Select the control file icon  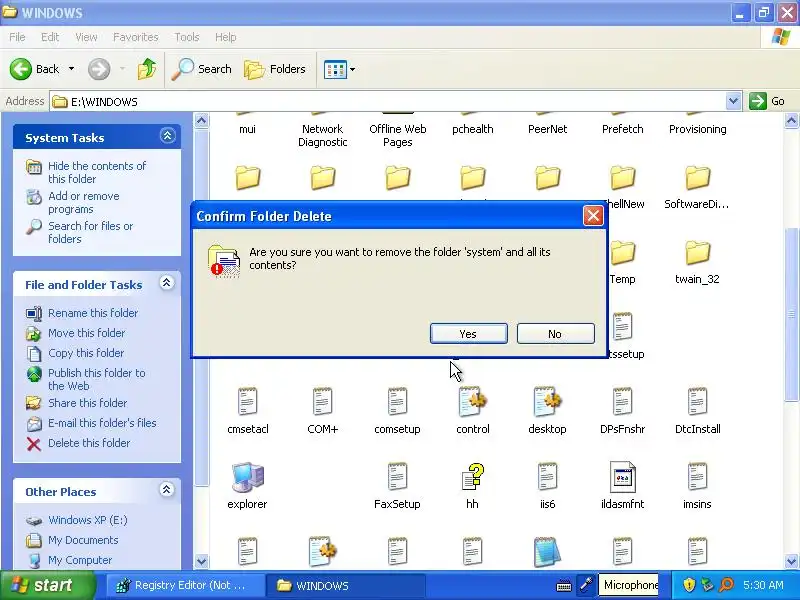point(472,402)
